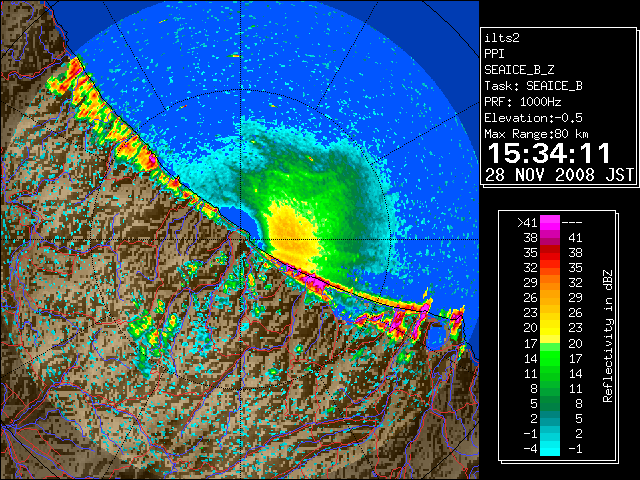Viewport: 640px width, 480px height.
Task: Click the Elevation:-0.5 readout
Action: pos(533,118)
